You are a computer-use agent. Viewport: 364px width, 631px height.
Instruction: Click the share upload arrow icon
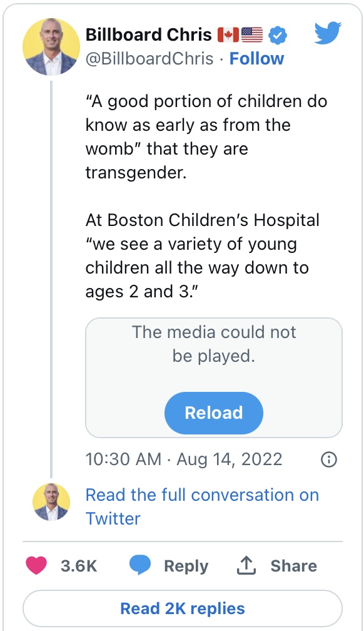coord(246,565)
